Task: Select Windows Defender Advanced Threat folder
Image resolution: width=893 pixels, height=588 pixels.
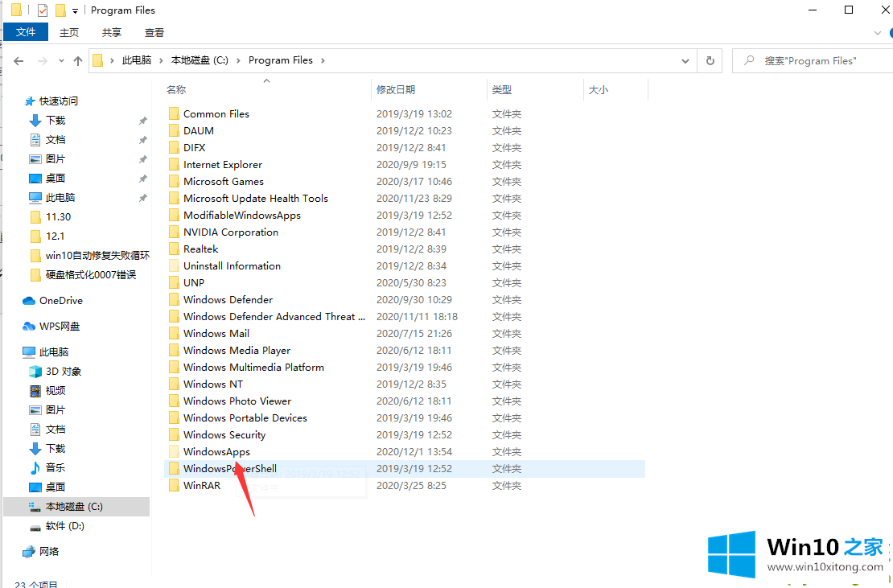Action: tap(274, 317)
